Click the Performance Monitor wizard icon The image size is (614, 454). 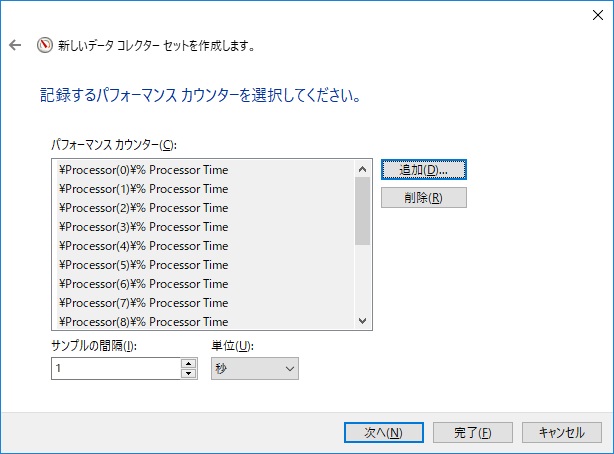pyautogui.click(x=44, y=45)
